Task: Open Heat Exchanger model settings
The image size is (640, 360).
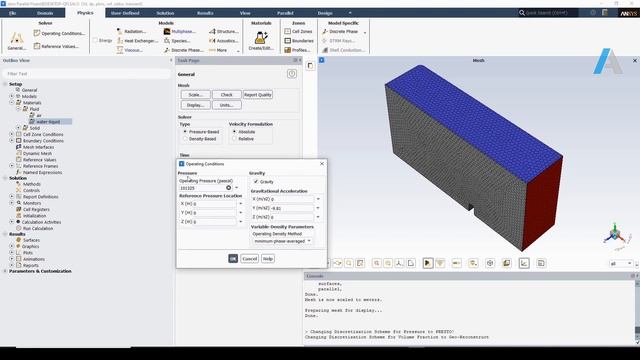Action: tap(137, 41)
